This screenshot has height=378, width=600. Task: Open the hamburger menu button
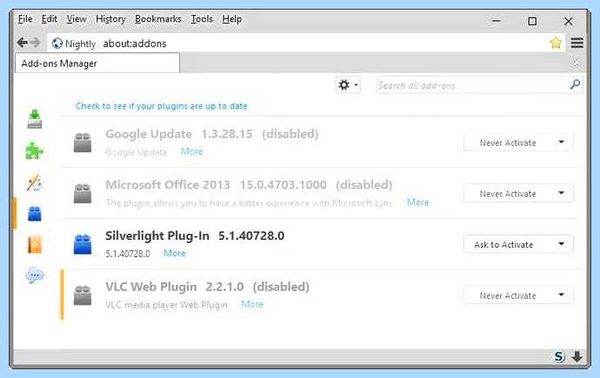[577, 43]
